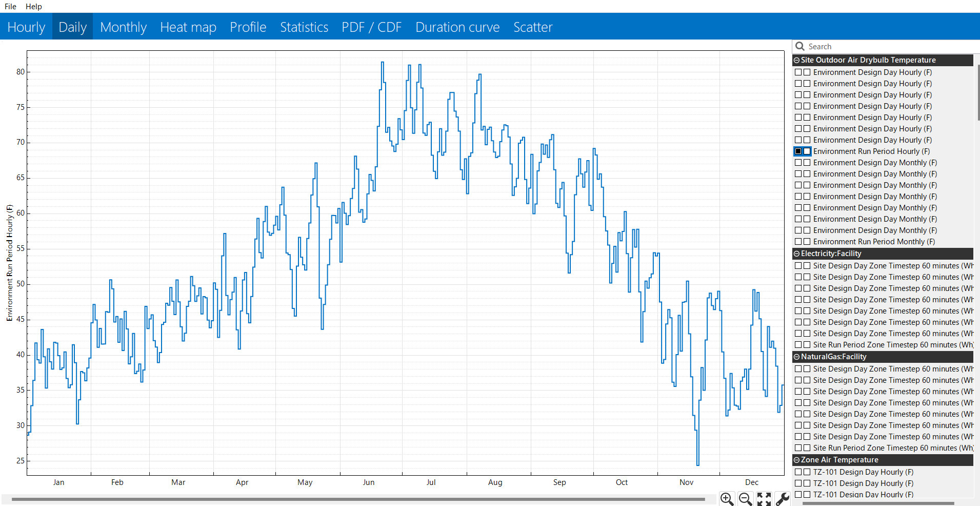Switch to the Scatter tab
This screenshot has height=506, width=980.
click(x=533, y=27)
